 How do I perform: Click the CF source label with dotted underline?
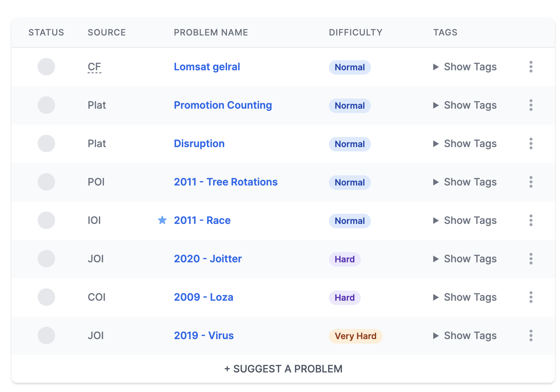click(94, 67)
